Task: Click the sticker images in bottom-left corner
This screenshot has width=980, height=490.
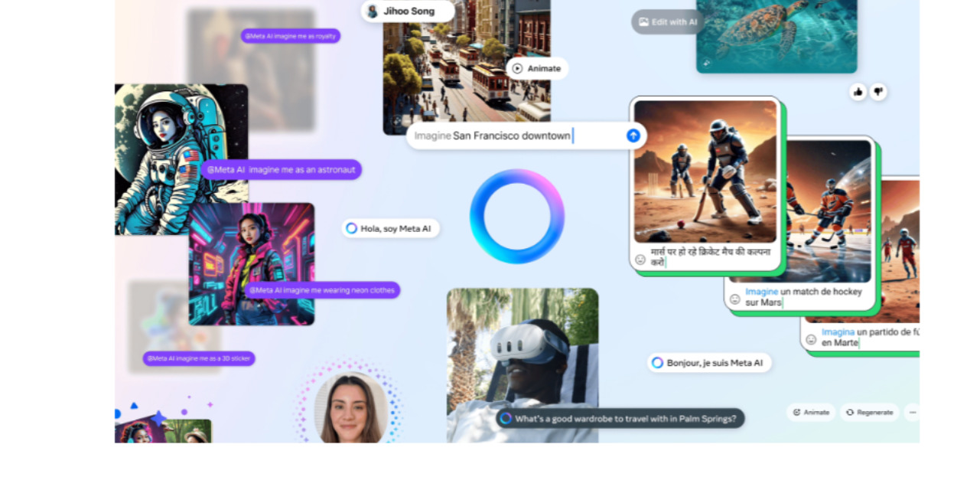Action: [164, 430]
